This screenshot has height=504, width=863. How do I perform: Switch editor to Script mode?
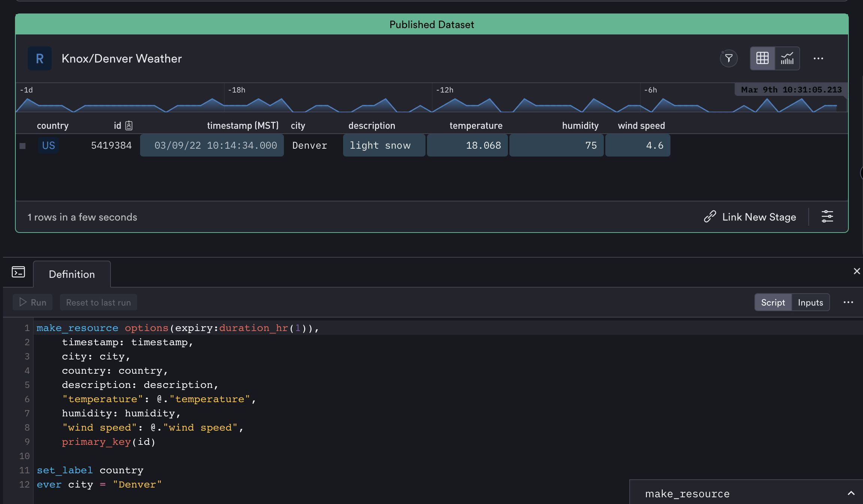[773, 302]
